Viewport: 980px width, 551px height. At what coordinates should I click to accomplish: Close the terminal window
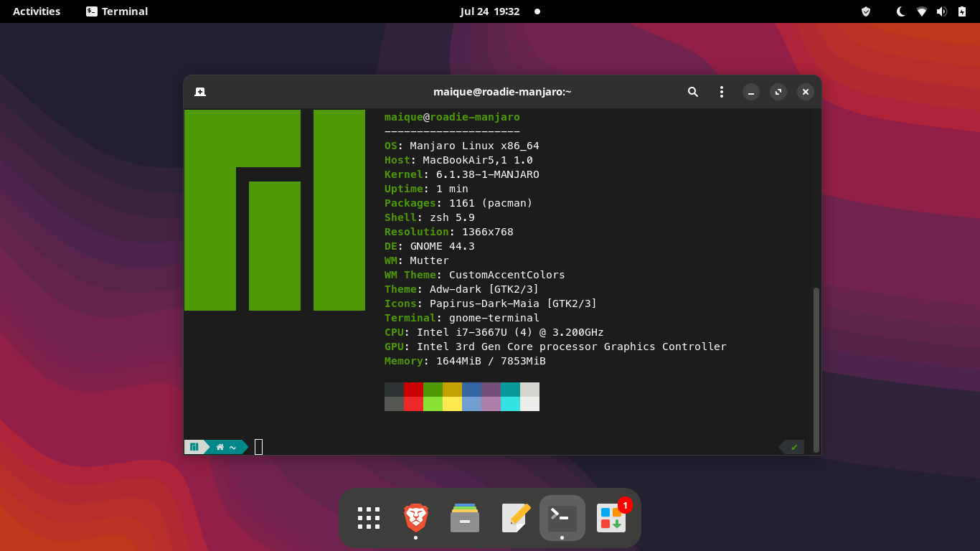coord(806,92)
